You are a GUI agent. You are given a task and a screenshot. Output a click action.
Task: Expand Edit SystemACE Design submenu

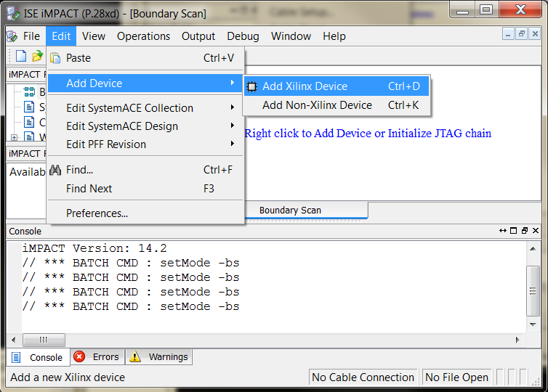[122, 126]
